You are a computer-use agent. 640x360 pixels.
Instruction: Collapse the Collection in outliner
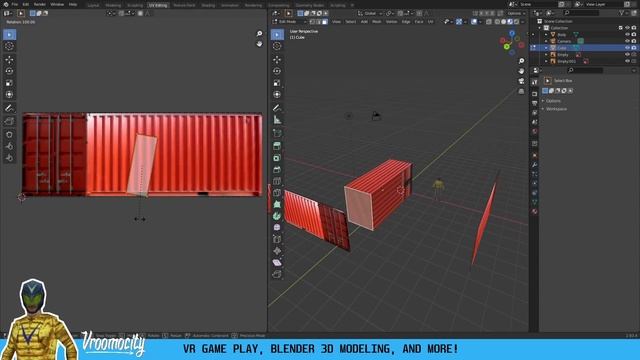click(540, 28)
